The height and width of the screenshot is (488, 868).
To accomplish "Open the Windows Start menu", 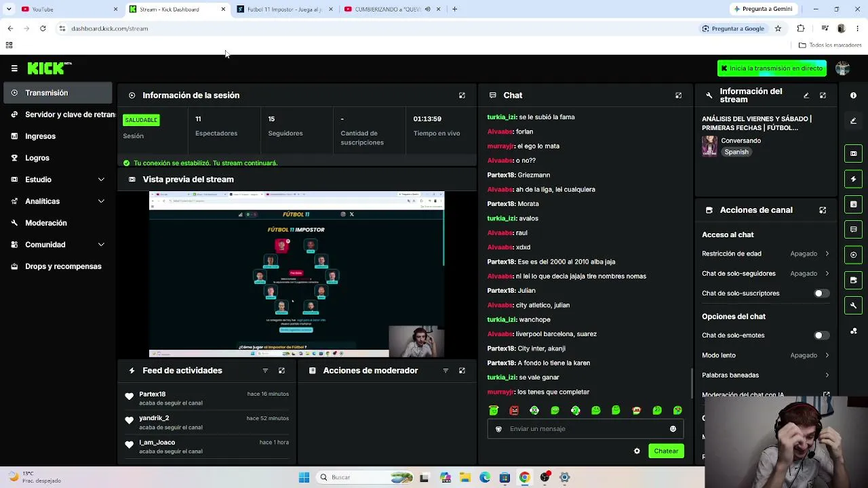I will pyautogui.click(x=304, y=477).
